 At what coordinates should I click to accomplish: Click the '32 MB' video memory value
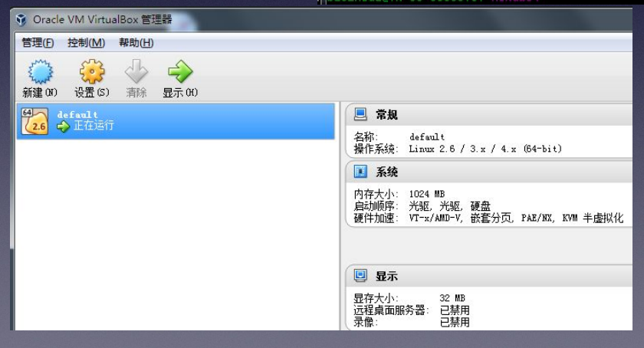tap(452, 298)
